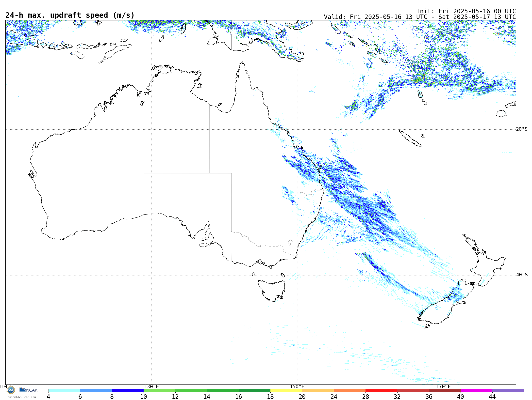Open the ensemble.ucar.edu link text
Screen dimensions: 532x400
(x=22, y=397)
